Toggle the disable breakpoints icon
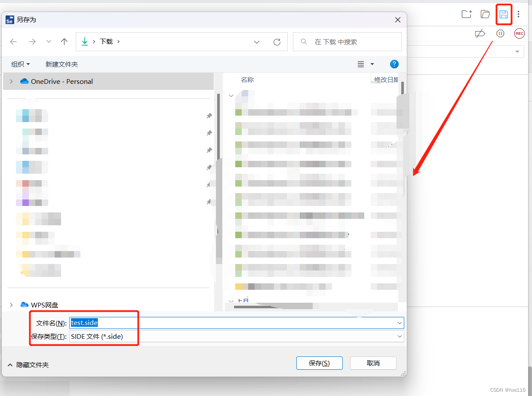This screenshot has width=532, height=396. click(x=480, y=34)
